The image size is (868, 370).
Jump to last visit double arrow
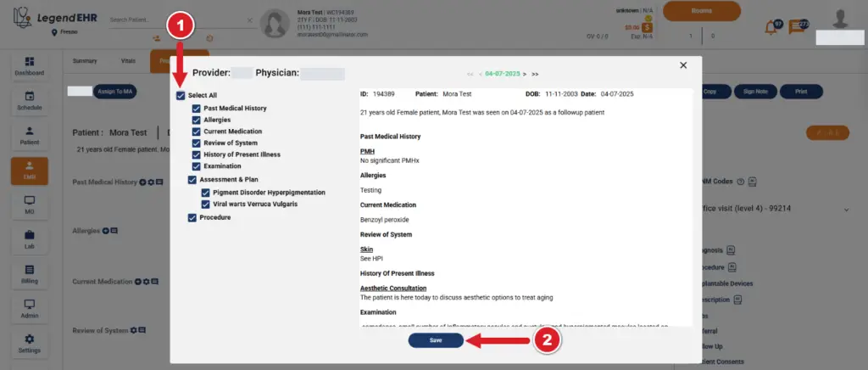click(x=536, y=74)
